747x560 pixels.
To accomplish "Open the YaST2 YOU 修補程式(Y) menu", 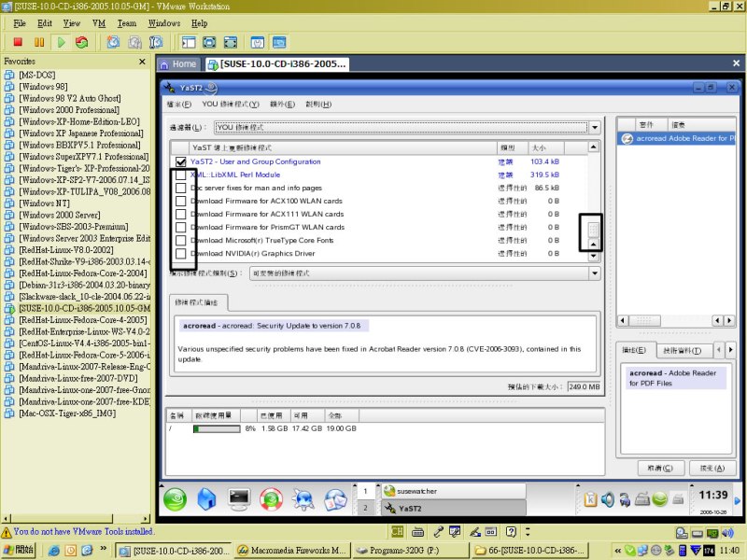I will coord(231,105).
